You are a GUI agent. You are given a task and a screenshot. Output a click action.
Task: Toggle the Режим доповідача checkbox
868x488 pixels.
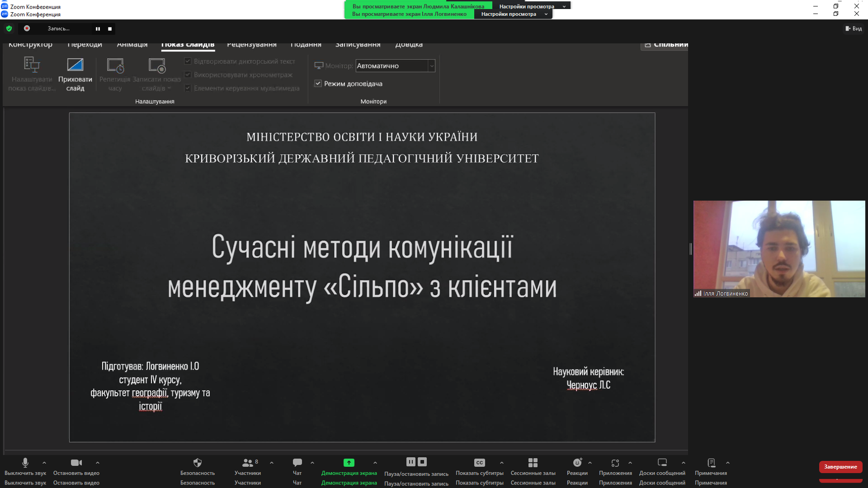[318, 84]
